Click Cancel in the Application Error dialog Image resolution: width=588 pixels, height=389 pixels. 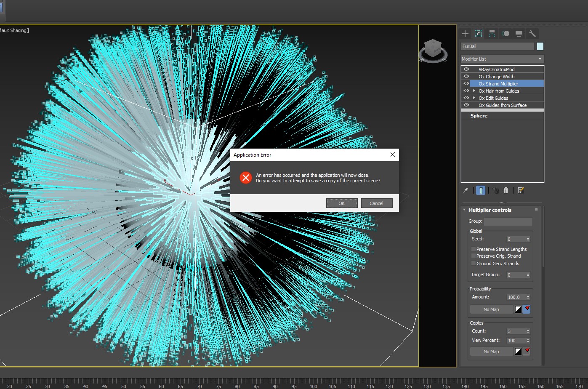376,203
